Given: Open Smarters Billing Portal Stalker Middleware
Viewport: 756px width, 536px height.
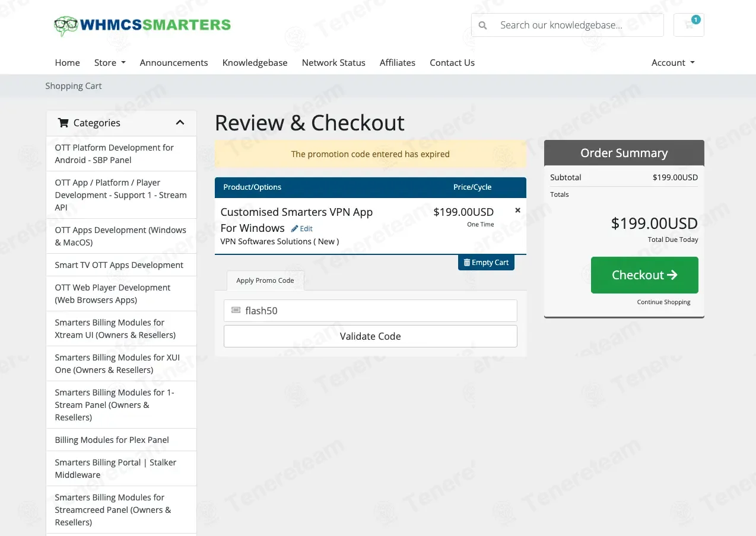Looking at the screenshot, I should click(121, 468).
